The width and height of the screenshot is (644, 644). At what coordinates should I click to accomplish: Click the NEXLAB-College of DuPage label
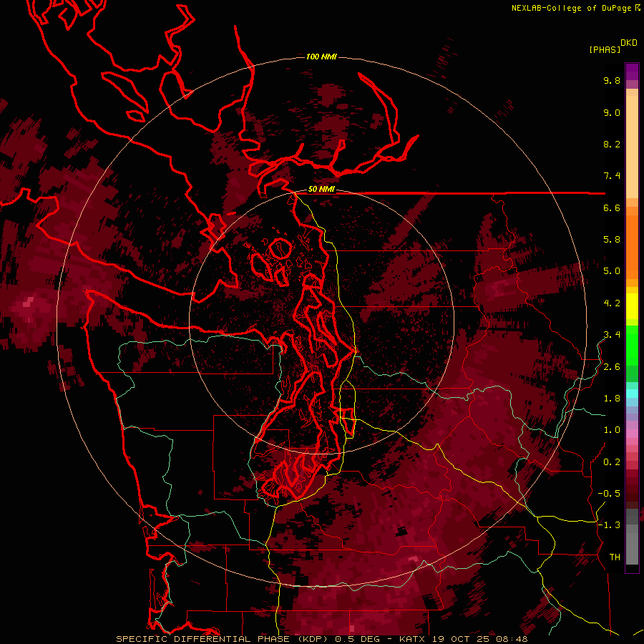coord(572,8)
